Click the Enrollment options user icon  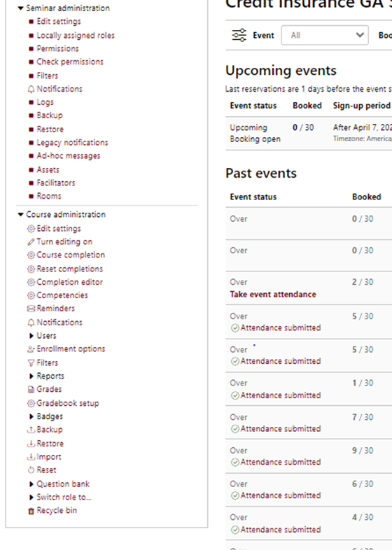tap(31, 349)
